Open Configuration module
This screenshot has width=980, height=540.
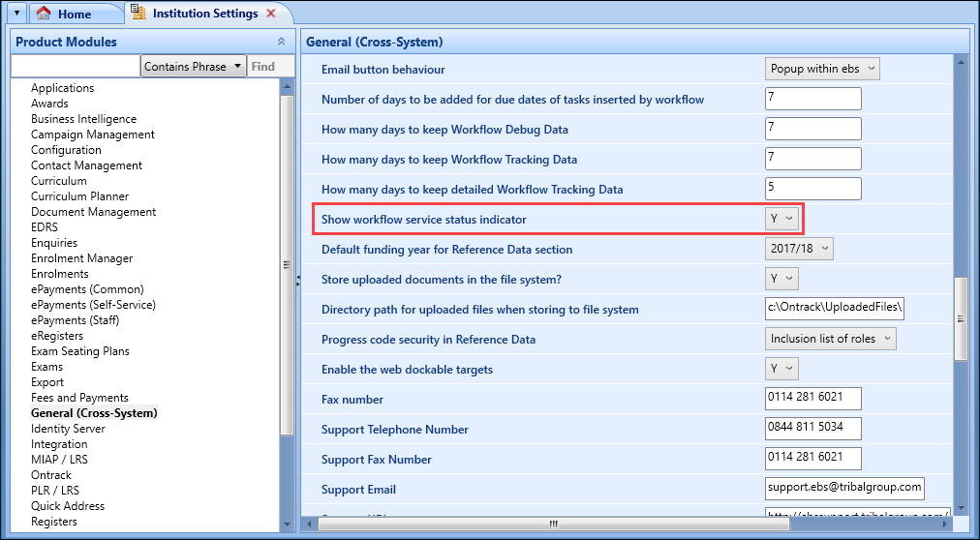(66, 150)
